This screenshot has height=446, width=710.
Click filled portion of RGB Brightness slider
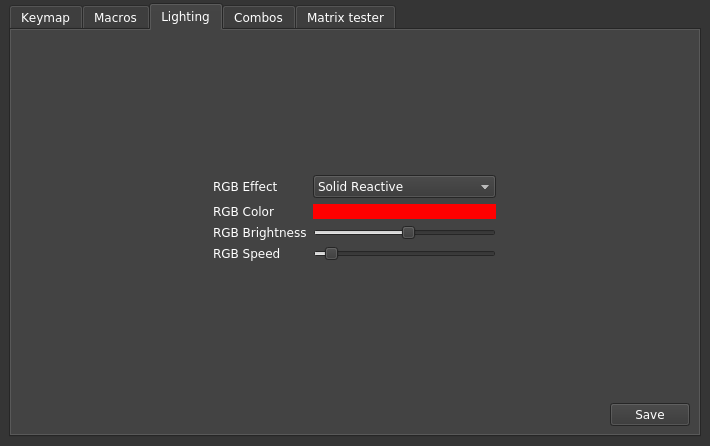pos(359,232)
